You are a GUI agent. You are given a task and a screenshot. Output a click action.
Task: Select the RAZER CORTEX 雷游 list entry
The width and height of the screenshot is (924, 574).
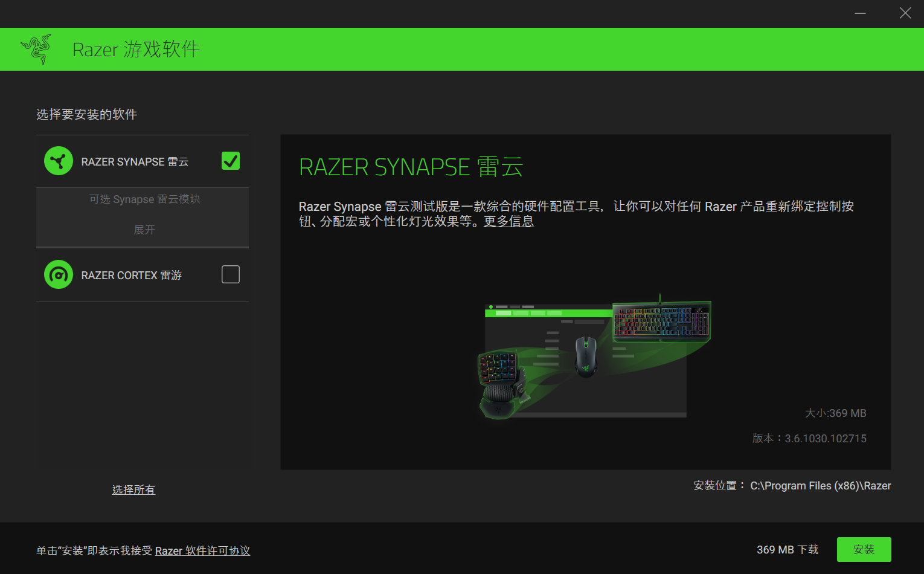(x=130, y=274)
